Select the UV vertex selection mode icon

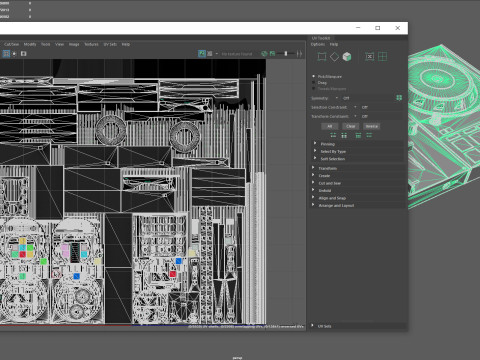pyautogui.click(x=322, y=57)
